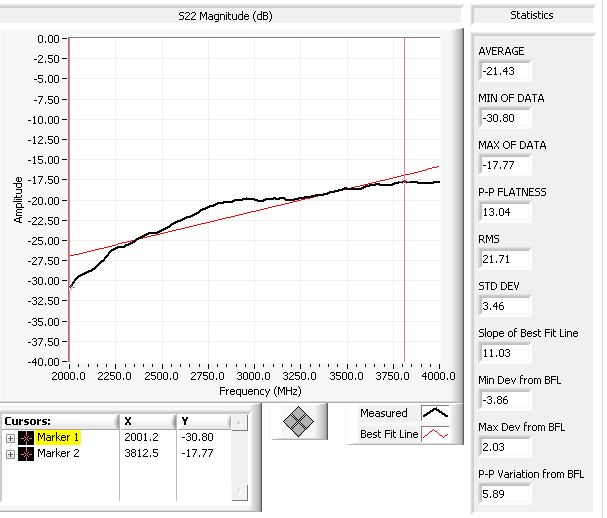This screenshot has width=607, height=518.
Task: Click Slope of Best Fit Line field 11.03
Action: tap(505, 353)
